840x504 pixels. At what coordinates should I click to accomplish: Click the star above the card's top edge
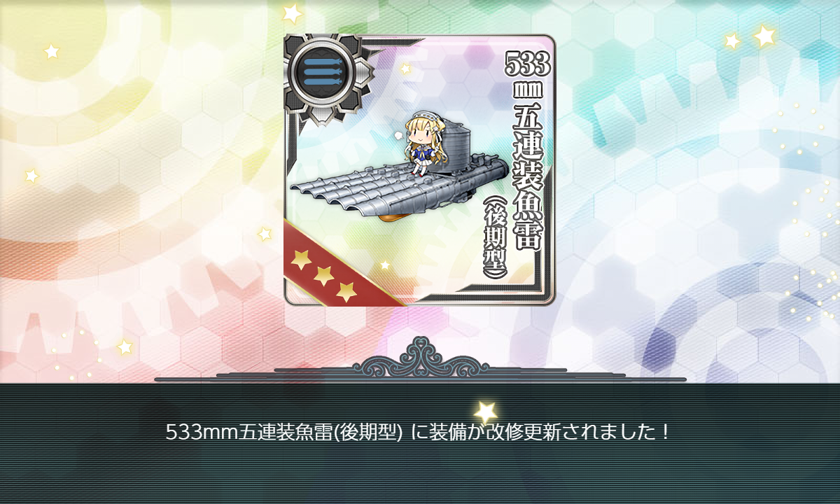[292, 12]
